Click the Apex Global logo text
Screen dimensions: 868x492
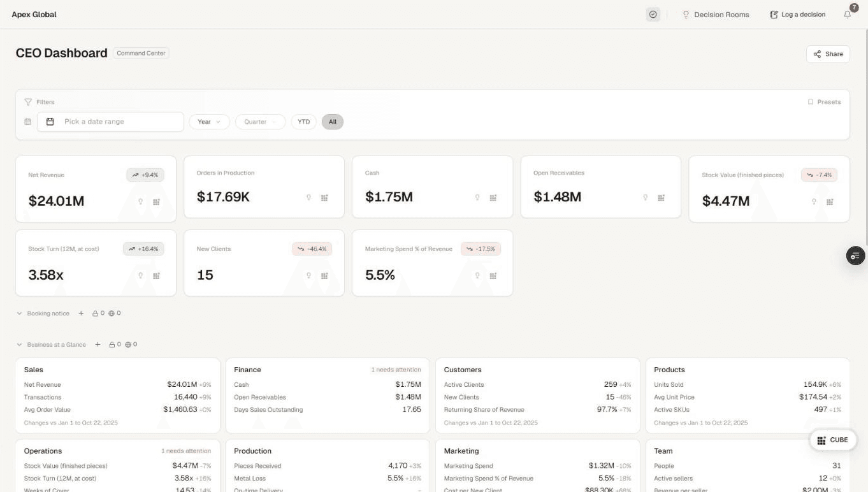click(x=34, y=15)
